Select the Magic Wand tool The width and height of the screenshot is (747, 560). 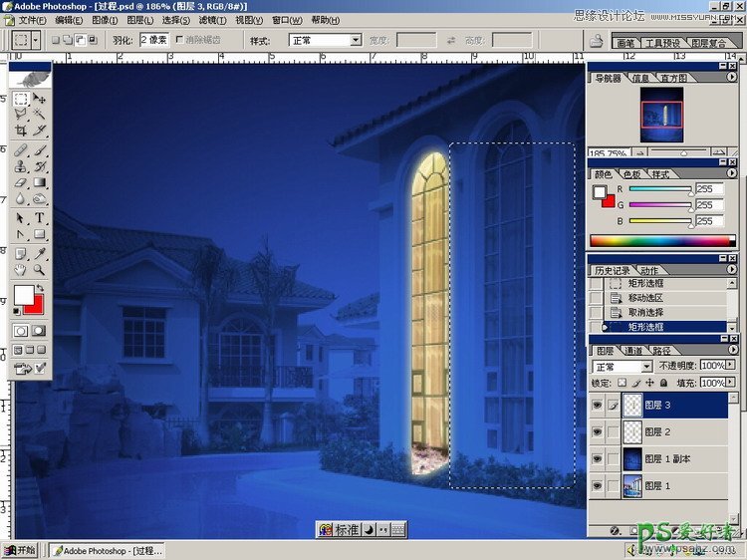coord(40,115)
